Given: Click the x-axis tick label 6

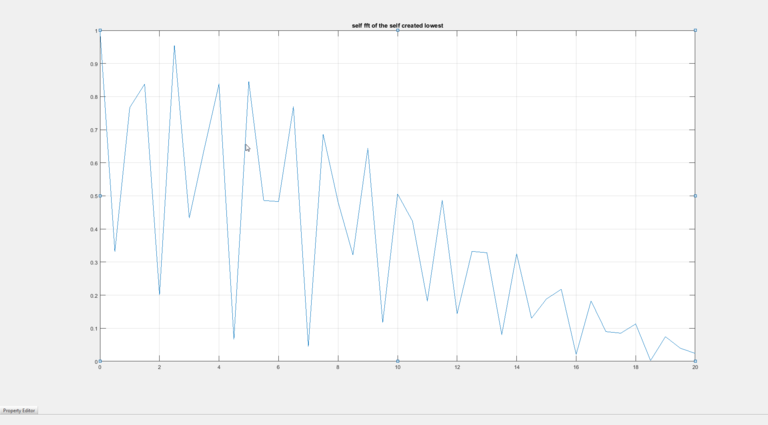Looking at the screenshot, I should (x=278, y=368).
